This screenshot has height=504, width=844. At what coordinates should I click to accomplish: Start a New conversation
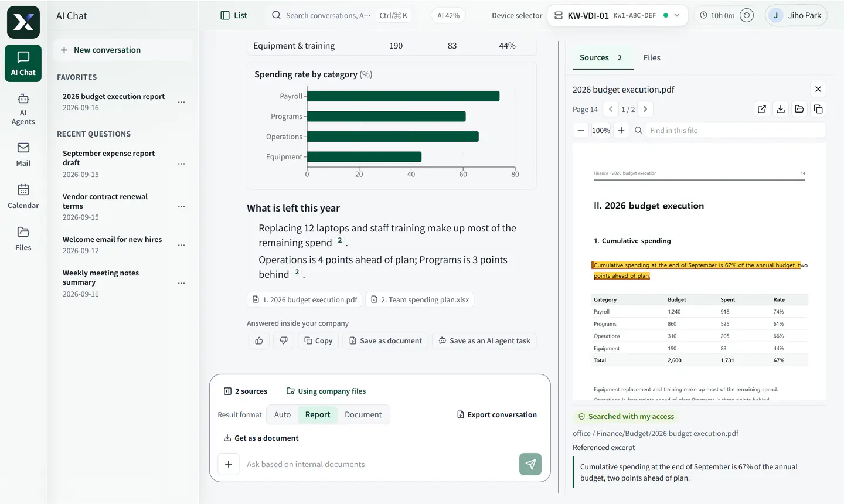(122, 50)
